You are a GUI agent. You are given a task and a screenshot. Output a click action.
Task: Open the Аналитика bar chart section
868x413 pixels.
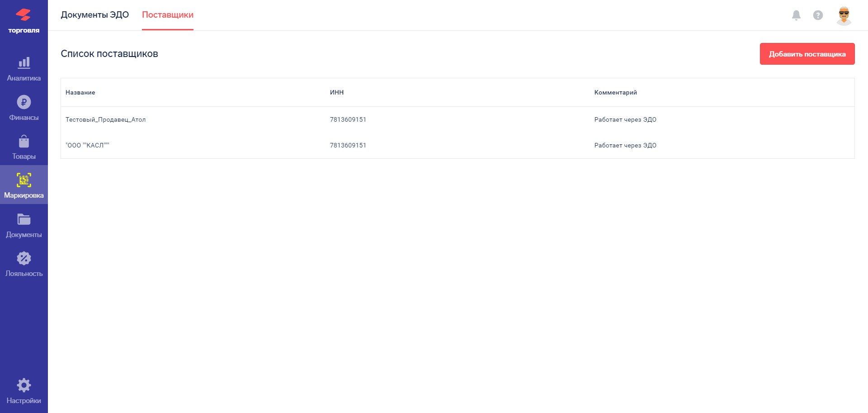click(24, 63)
